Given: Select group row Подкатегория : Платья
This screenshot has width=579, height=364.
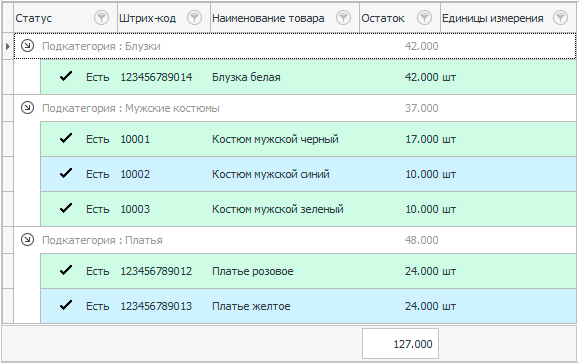Looking at the screenshot, I should pos(295,240).
